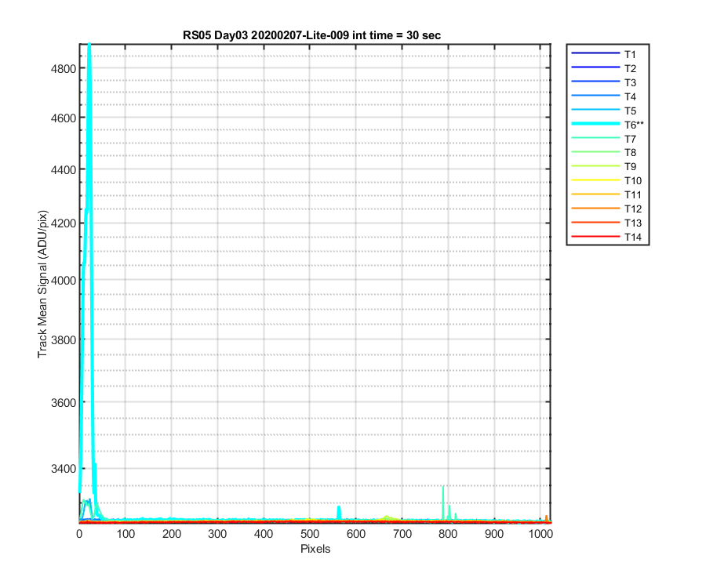Click the green spike near pixel 790

coord(443,502)
